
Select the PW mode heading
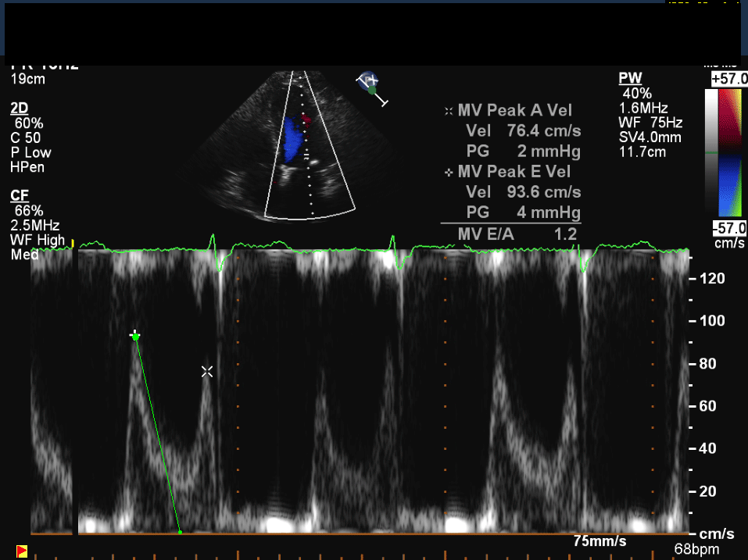[x=630, y=78]
